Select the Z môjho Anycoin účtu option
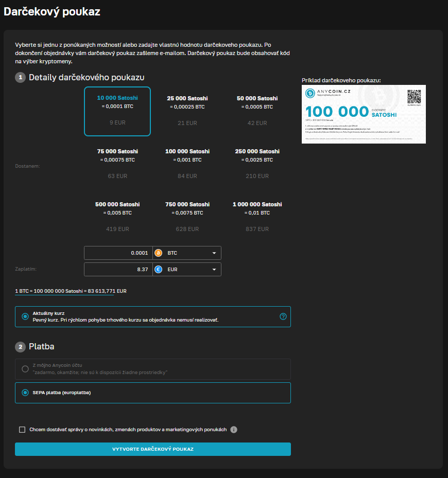 (x=25, y=369)
